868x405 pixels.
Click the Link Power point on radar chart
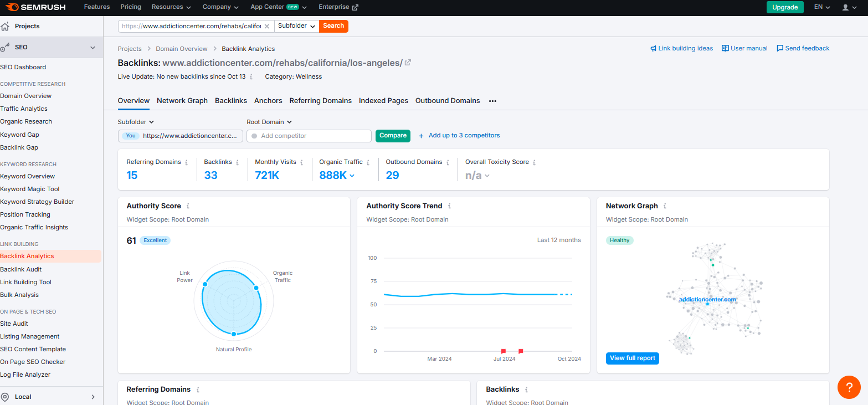click(x=205, y=284)
